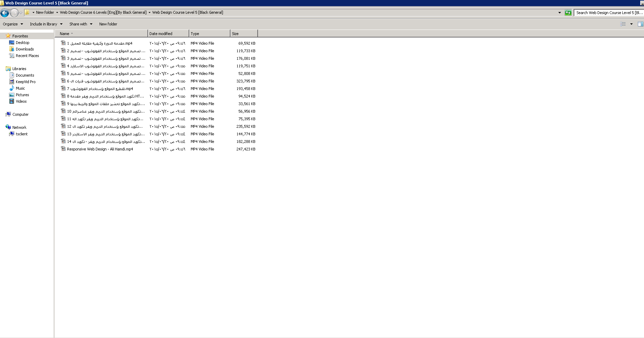Open the Share with menu

81,24
